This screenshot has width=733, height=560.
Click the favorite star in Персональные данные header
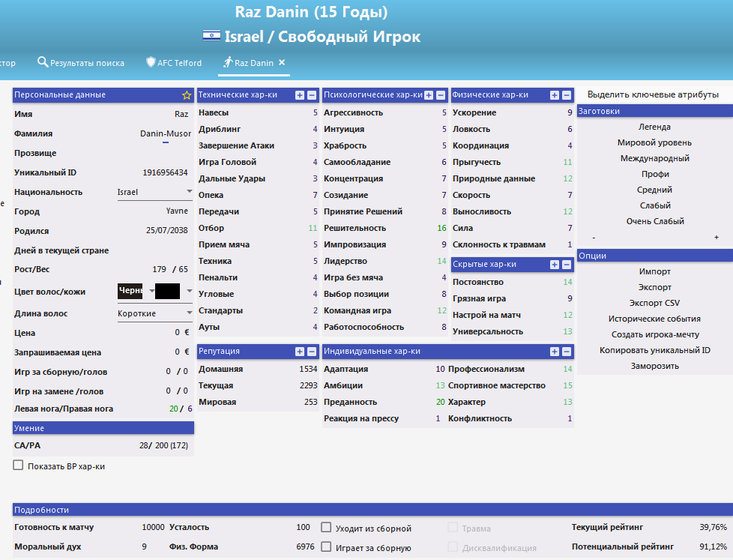tap(187, 95)
